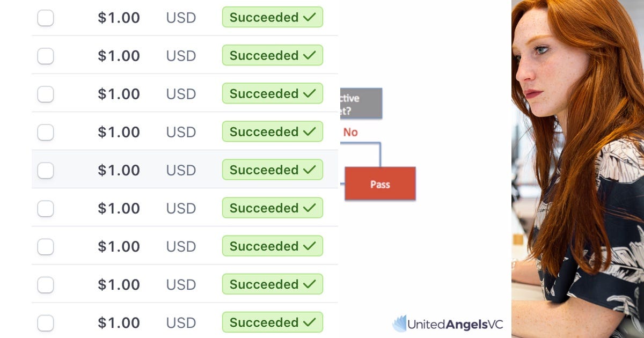Select the USD currency in the fourth row
The image size is (644, 338).
[x=181, y=132]
